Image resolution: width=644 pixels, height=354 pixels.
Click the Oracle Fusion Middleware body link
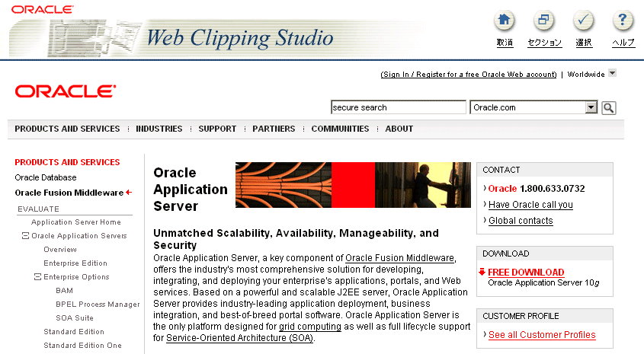399,258
